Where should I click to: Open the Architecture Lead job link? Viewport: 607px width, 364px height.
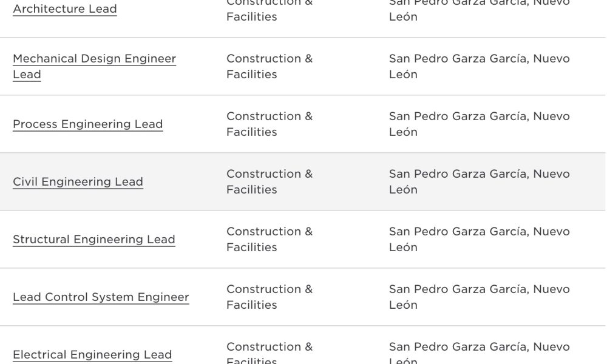[x=65, y=9]
